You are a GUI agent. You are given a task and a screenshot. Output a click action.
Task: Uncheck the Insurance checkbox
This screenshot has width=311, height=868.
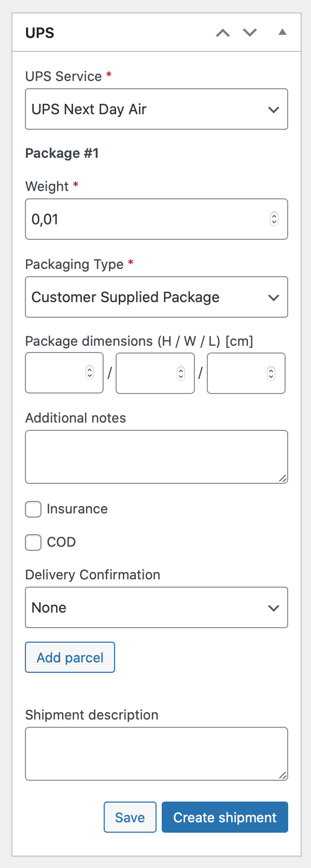coord(33,509)
